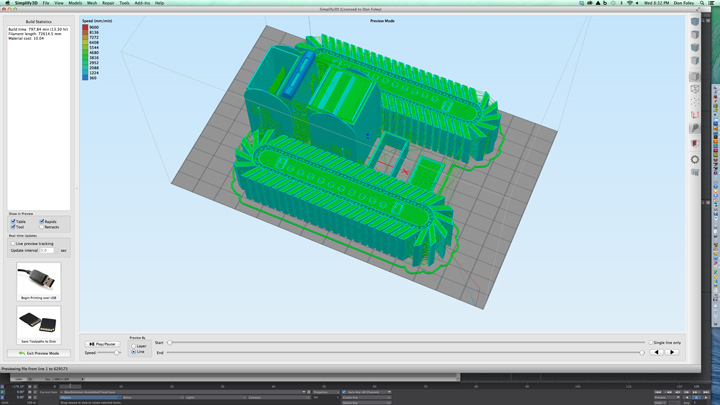Open the Add-Ins menu
The width and height of the screenshot is (720, 405).
pos(142,3)
